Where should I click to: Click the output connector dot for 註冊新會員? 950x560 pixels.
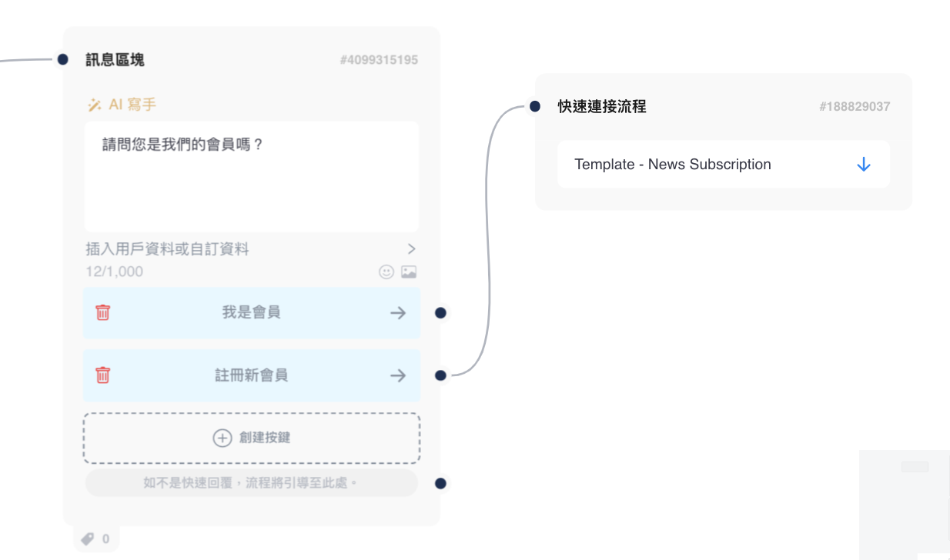[x=440, y=375]
